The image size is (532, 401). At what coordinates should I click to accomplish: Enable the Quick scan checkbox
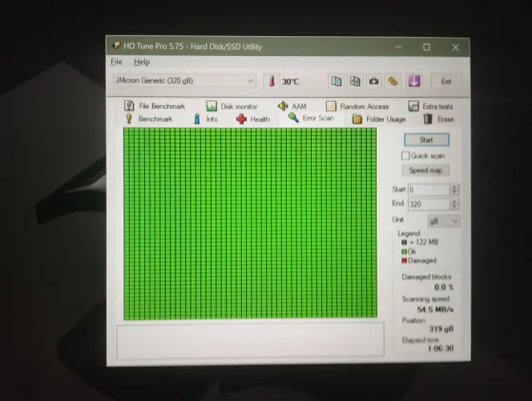405,156
